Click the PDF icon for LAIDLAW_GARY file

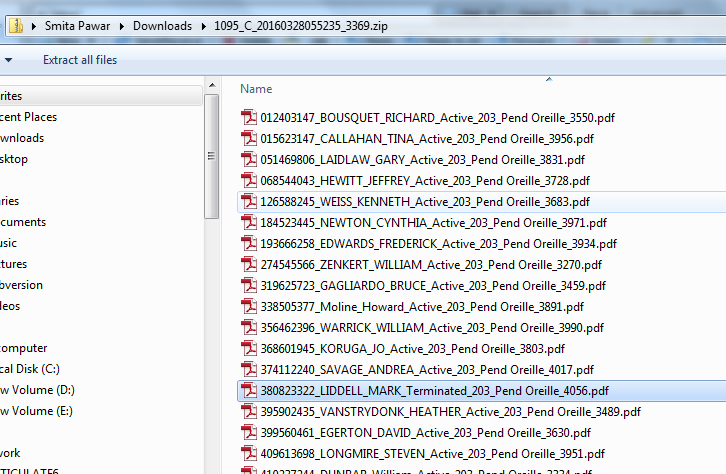pos(249,159)
